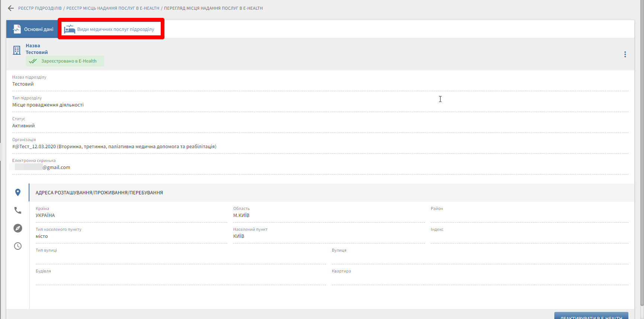Open Реєстр місць надання послуг breadcrumb
Viewport: 644px width, 319px height.
pos(113,8)
